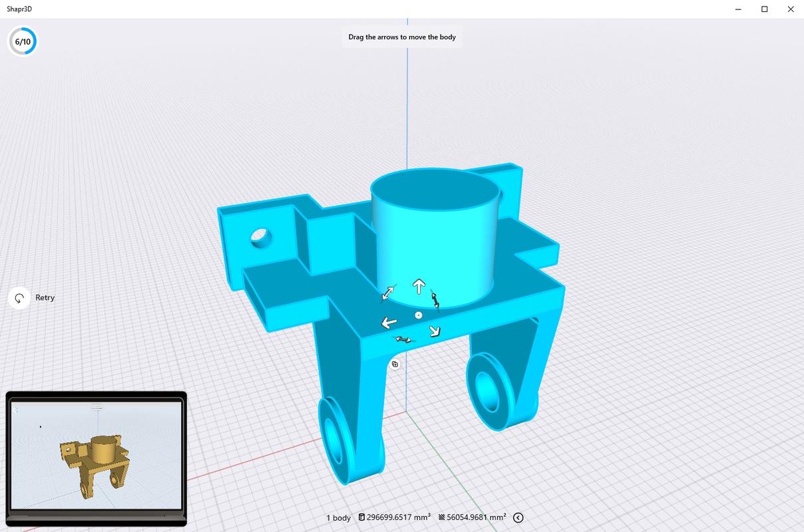The image size is (804, 532).
Task: Click the left-pointing move arrow on gizmo
Action: pos(389,323)
